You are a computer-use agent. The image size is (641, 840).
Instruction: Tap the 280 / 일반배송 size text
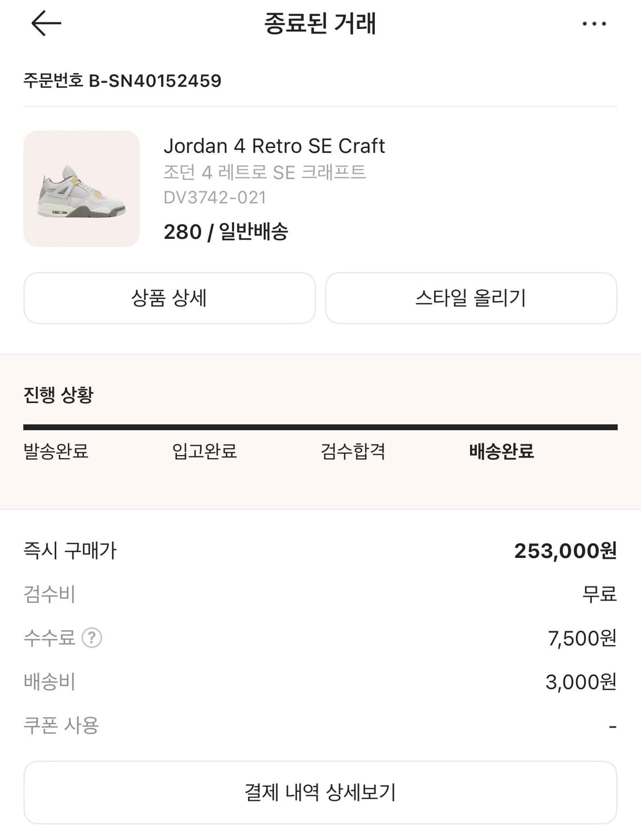click(x=226, y=231)
